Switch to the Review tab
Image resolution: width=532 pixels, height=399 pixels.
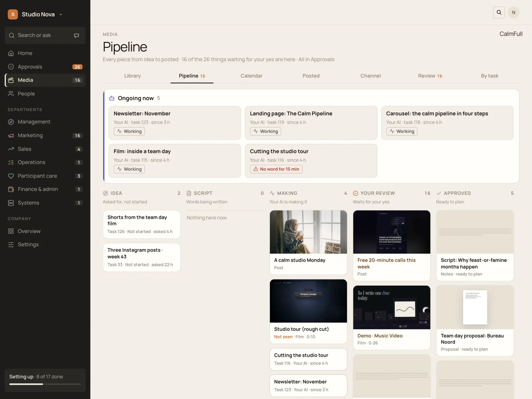pos(430,76)
